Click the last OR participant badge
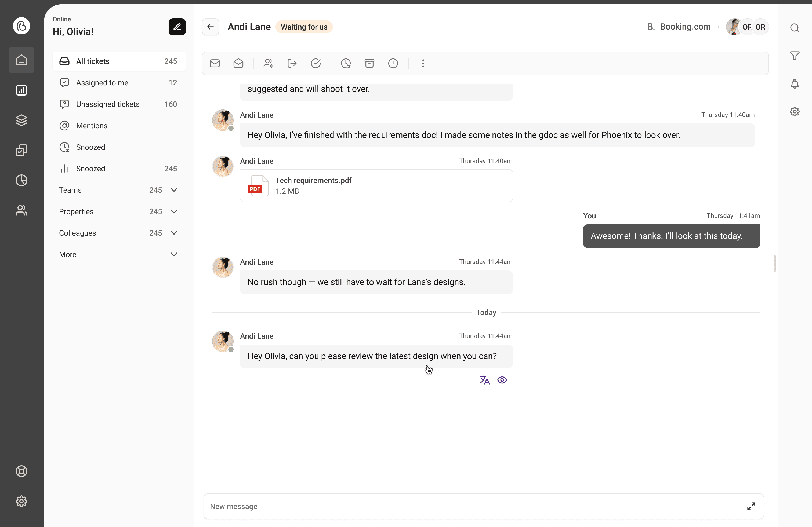 pos(760,27)
